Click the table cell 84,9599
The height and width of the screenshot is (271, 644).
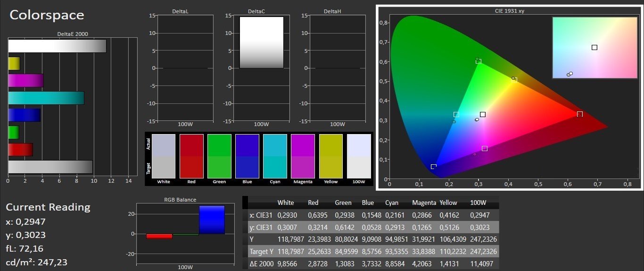tap(347, 251)
